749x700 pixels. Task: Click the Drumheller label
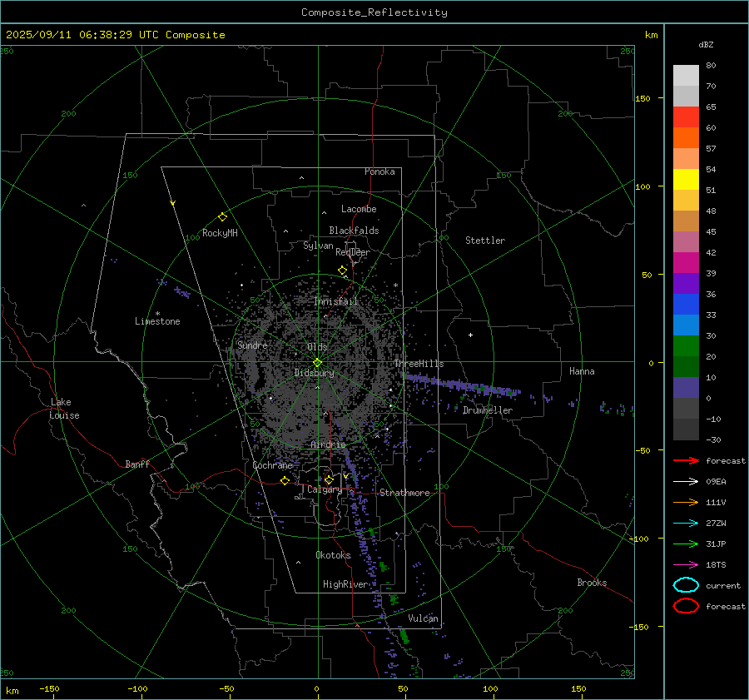click(x=488, y=410)
